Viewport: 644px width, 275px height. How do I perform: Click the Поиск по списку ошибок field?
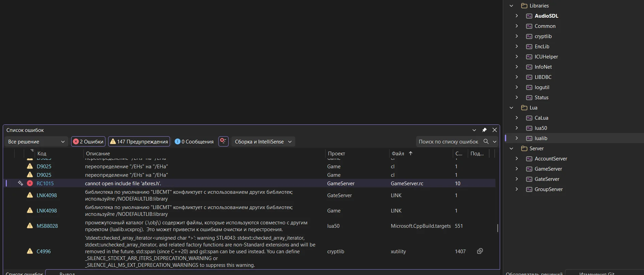(x=448, y=141)
